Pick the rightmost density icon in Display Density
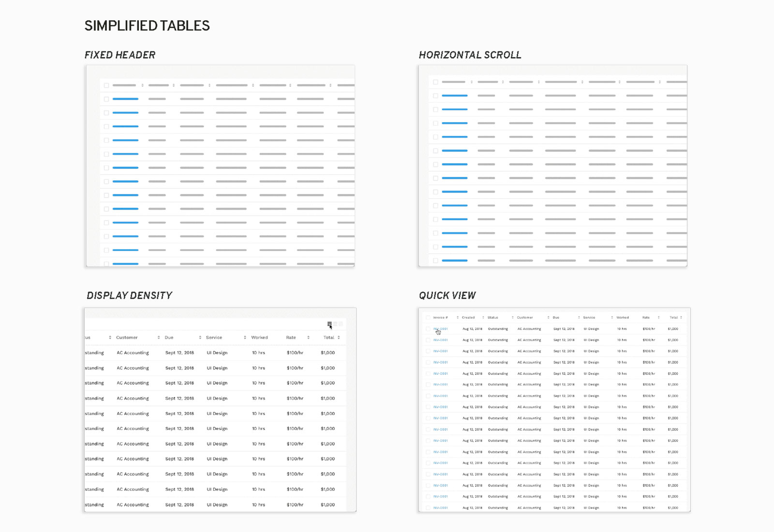Image resolution: width=774 pixels, height=532 pixels. point(341,324)
